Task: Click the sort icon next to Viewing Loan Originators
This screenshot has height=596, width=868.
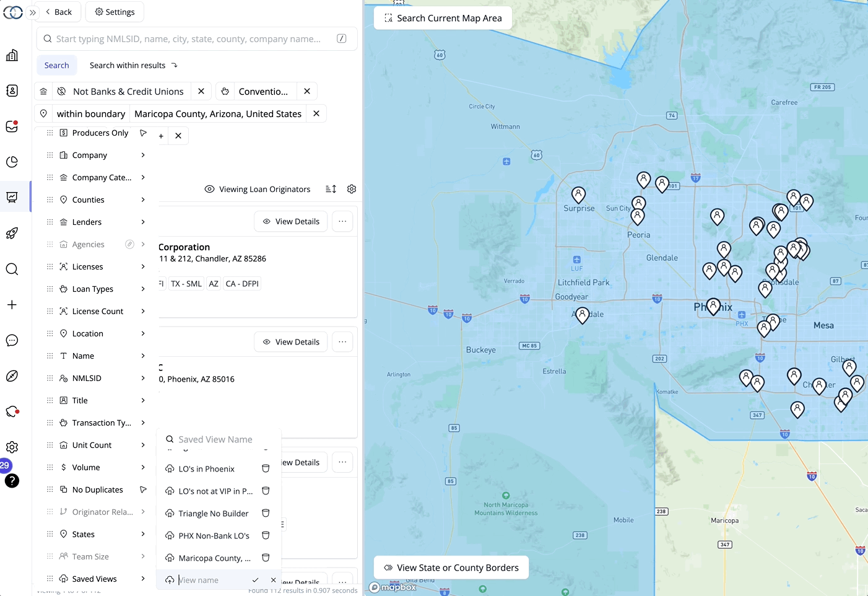Action: tap(330, 189)
